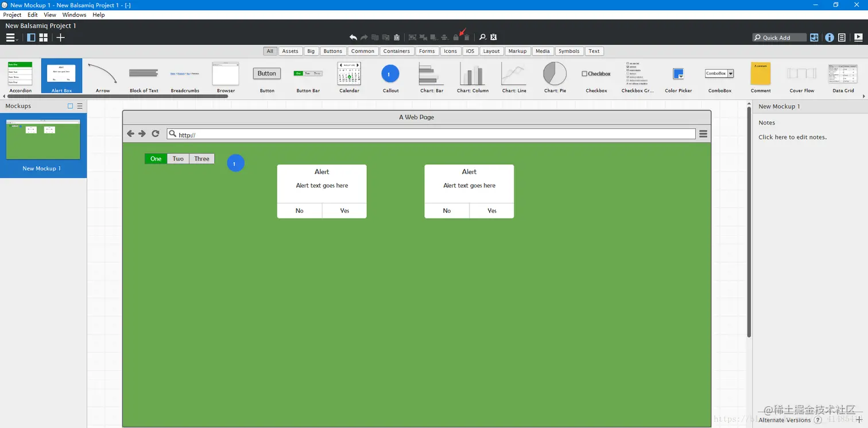Viewport: 868px width, 428px height.
Task: Select the Containers library category
Action: [397, 51]
